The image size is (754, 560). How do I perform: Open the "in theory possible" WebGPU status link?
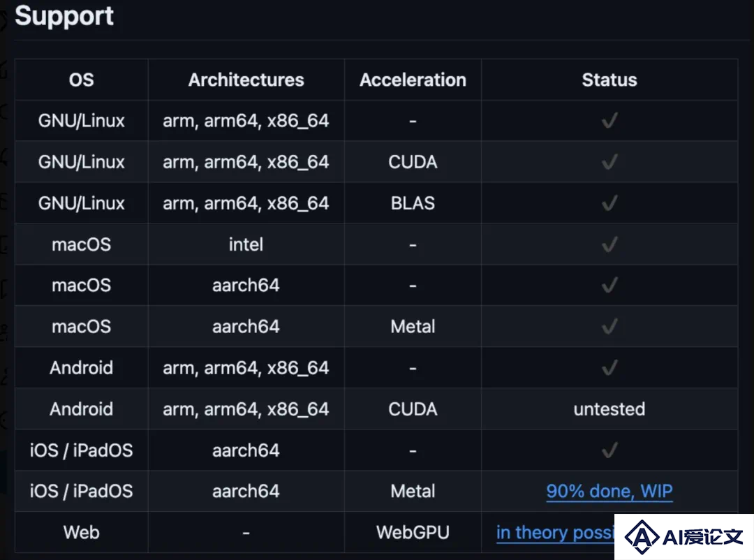[556, 533]
